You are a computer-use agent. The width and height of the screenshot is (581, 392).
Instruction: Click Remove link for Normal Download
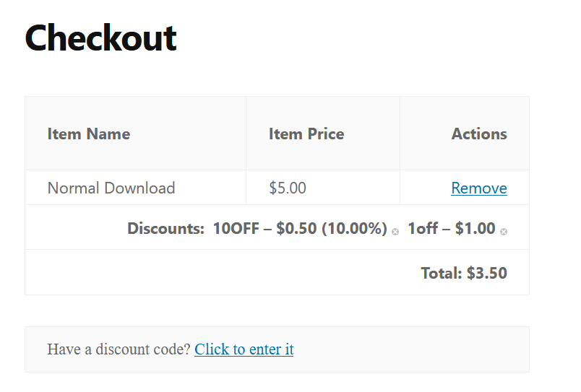point(478,188)
